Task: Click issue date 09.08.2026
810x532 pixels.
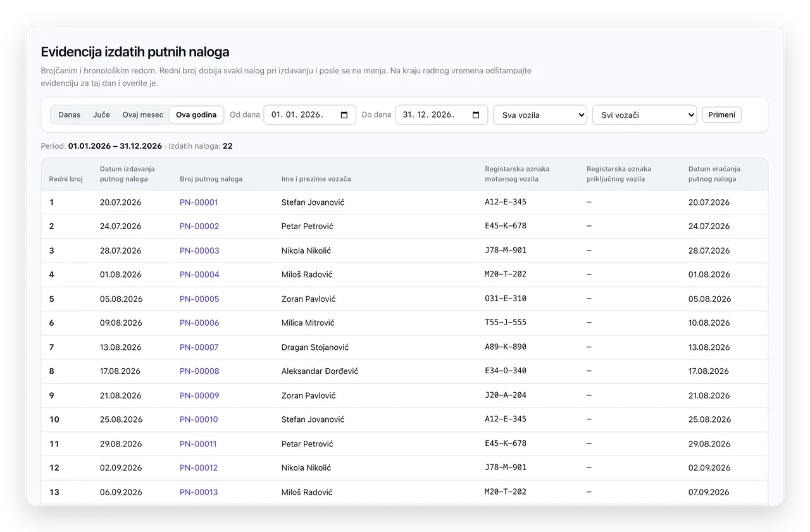Action: click(120, 323)
